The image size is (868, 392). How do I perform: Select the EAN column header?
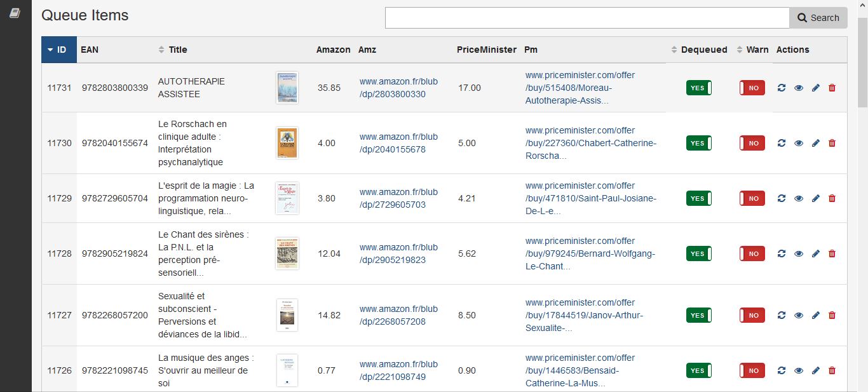(x=88, y=49)
